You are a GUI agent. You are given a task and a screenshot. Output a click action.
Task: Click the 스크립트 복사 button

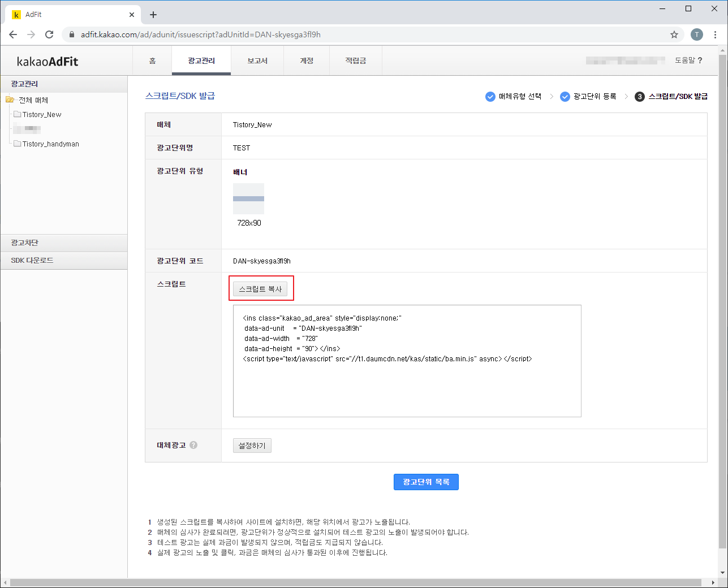pos(260,289)
